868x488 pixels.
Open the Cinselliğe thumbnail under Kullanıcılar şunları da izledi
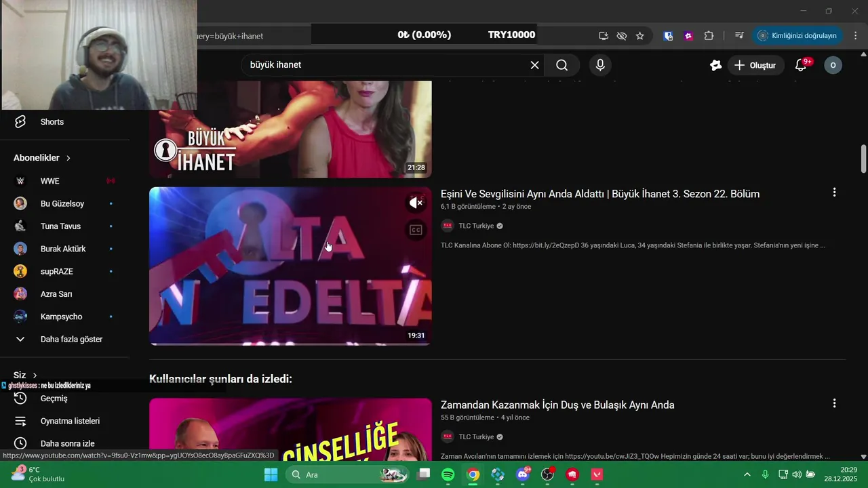[290, 430]
